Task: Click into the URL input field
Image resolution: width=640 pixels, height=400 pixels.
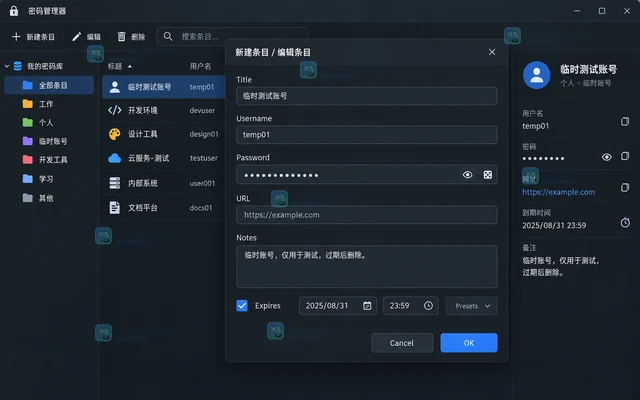Action: click(x=367, y=215)
